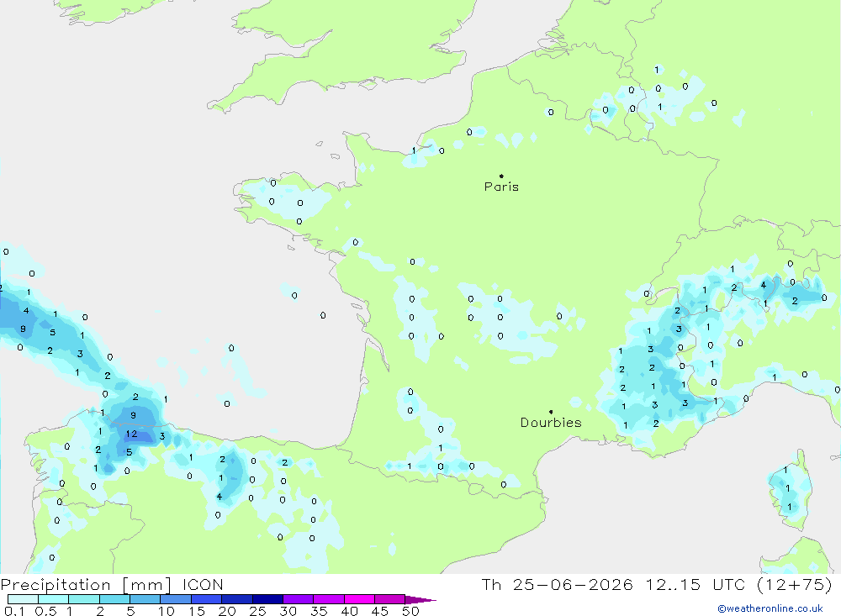Screen dimensions: 841x616
Task: Click the legend scale label '50'
Action: [410, 611]
